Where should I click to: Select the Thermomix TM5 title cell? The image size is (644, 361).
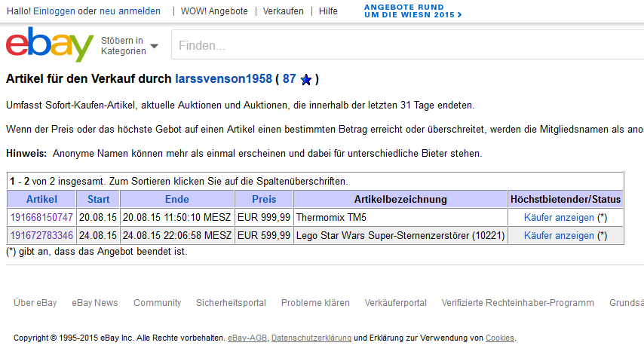pyautogui.click(x=400, y=217)
